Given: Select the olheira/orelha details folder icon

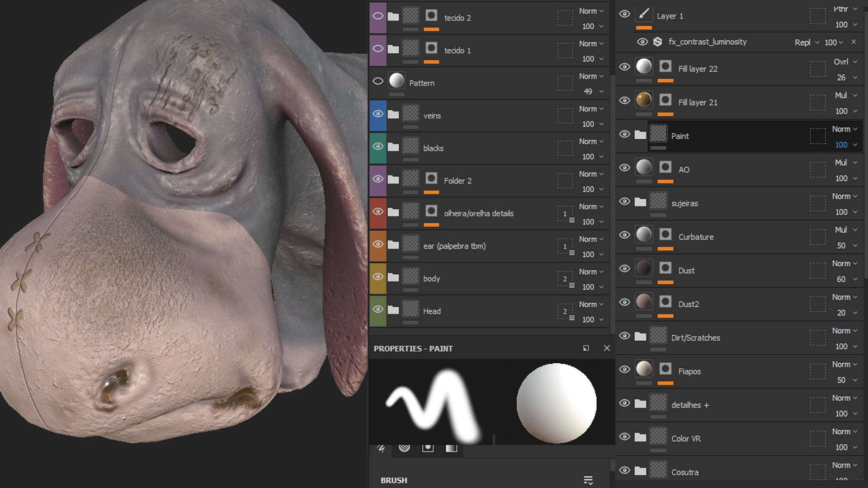Looking at the screenshot, I should pyautogui.click(x=393, y=212).
